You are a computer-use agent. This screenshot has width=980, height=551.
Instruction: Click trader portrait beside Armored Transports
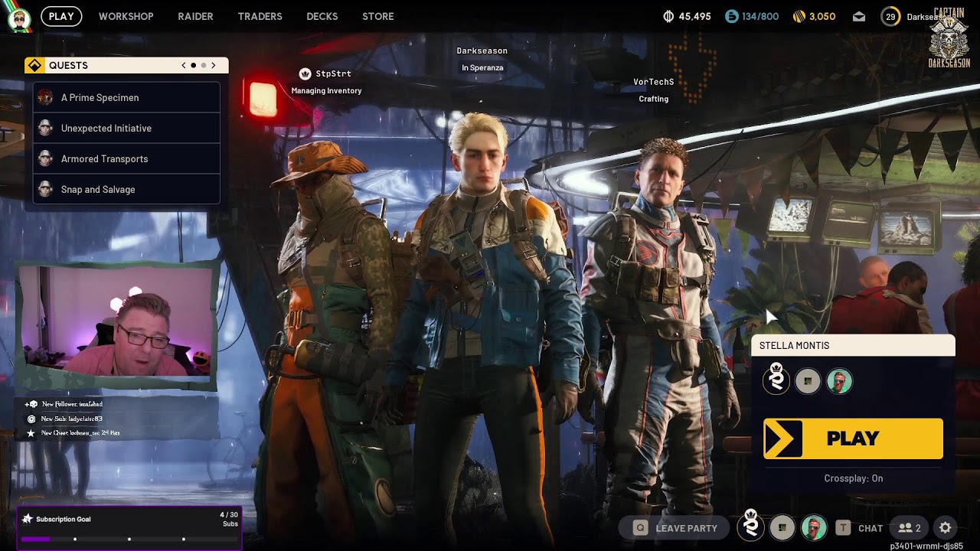[45, 158]
